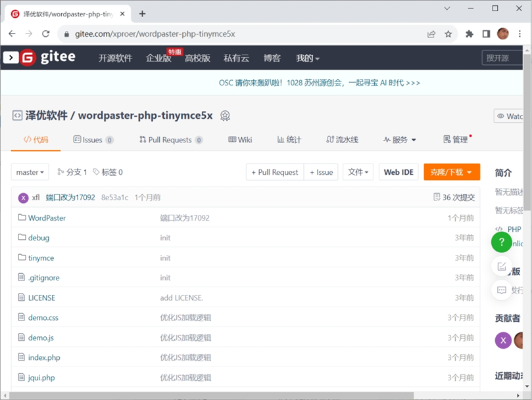Open the index.php file
532x400 pixels.
pyautogui.click(x=44, y=357)
